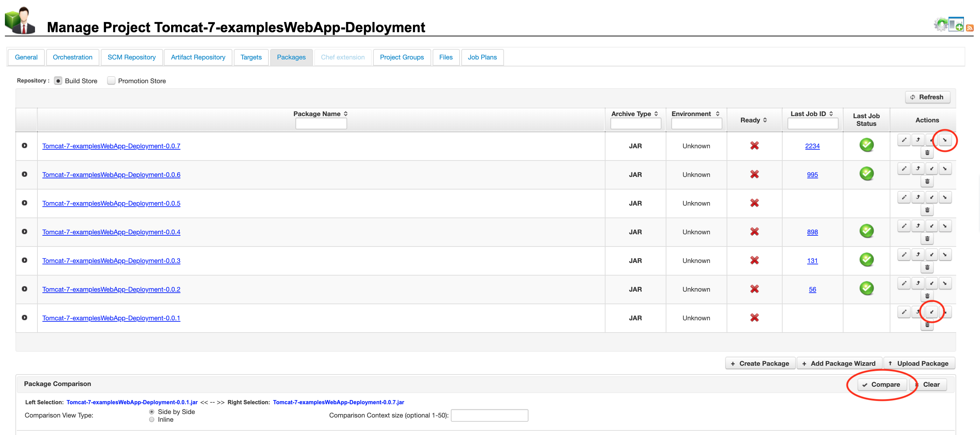Set package 0.0.1 as left comparison selection
The height and width of the screenshot is (435, 980).
931,312
